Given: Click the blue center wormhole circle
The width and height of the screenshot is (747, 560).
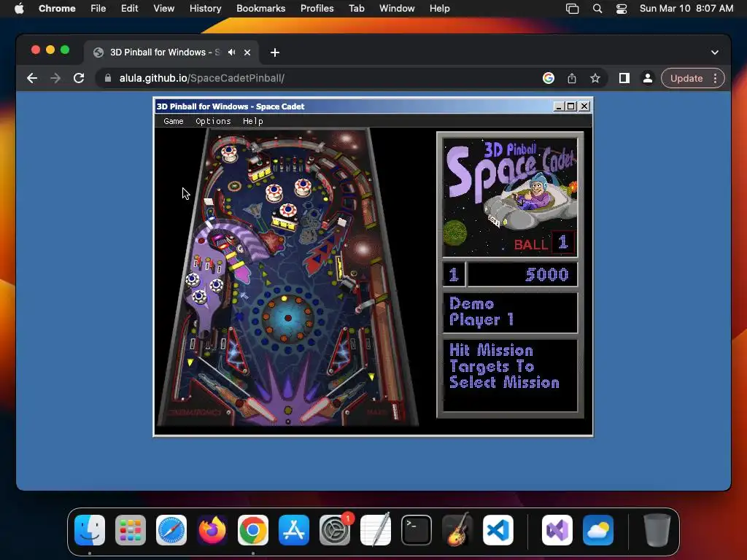Looking at the screenshot, I should pos(287,318).
